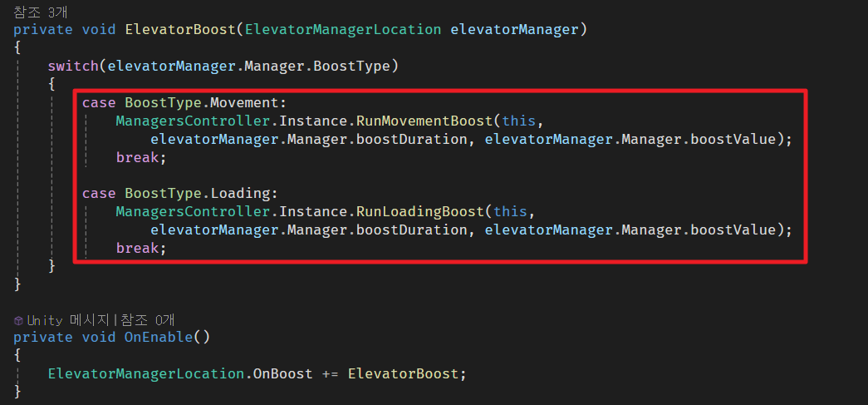The height and width of the screenshot is (405, 868).
Task: Click ElevatorManagerLocation parameter type in ElevatorBoost signature
Action: pyautogui.click(x=343, y=29)
